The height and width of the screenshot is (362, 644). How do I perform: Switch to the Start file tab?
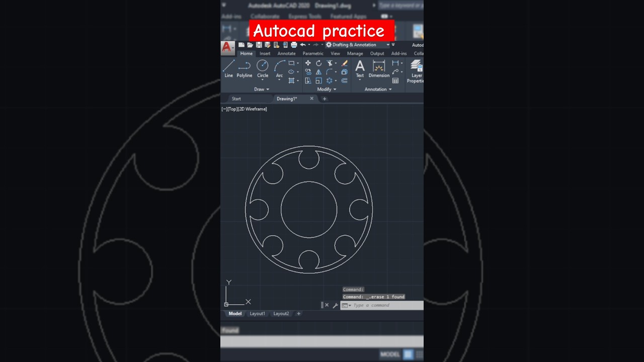coord(236,99)
